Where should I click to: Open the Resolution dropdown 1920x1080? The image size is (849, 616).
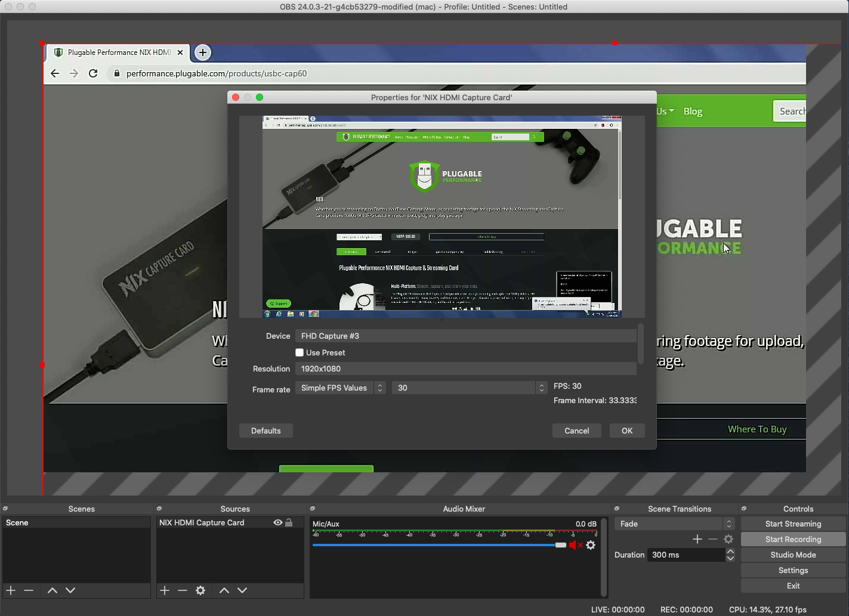466,369
